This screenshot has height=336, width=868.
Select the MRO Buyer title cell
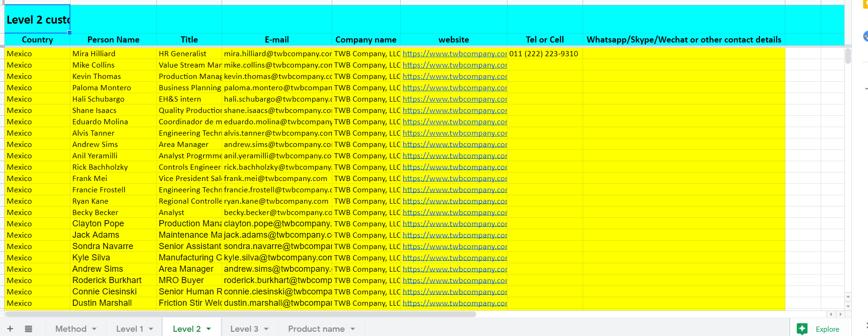pyautogui.click(x=189, y=280)
